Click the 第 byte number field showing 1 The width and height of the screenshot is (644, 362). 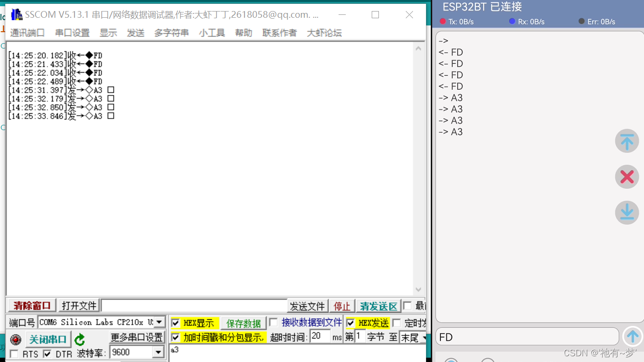coord(360,337)
